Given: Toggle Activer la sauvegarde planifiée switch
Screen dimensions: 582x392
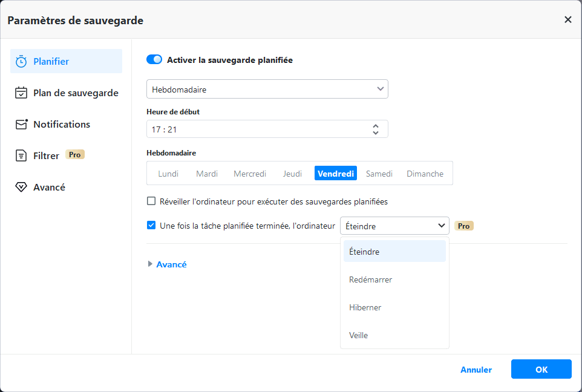Looking at the screenshot, I should click(x=154, y=60).
